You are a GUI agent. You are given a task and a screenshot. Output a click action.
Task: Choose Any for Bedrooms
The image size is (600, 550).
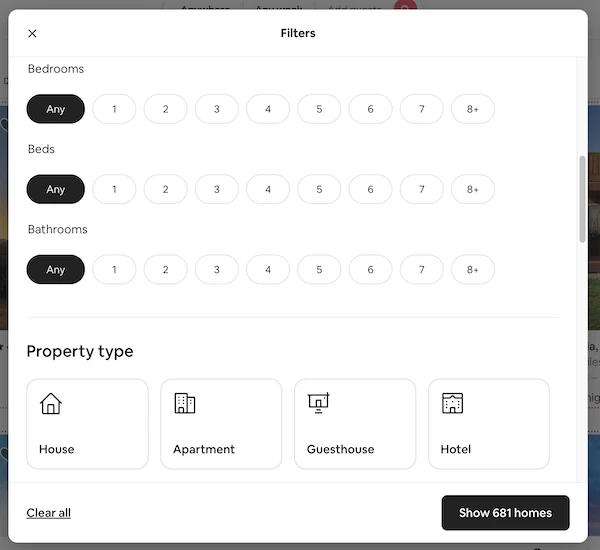coord(55,109)
